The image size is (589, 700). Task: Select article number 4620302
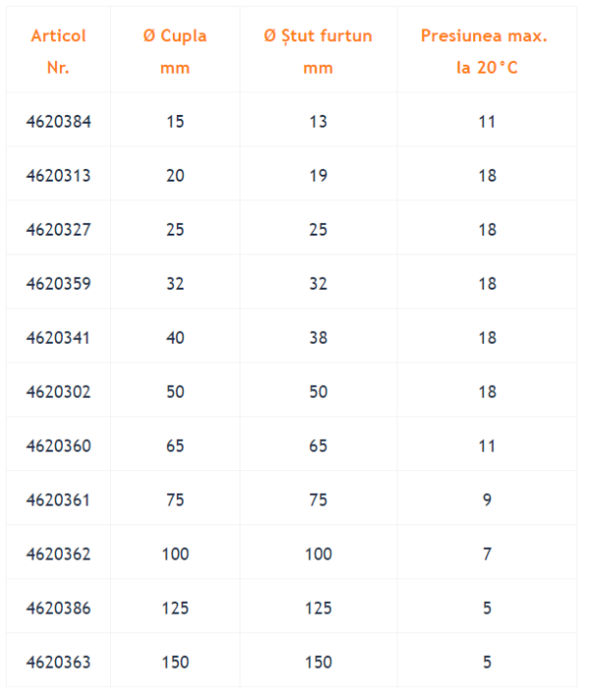59,392
